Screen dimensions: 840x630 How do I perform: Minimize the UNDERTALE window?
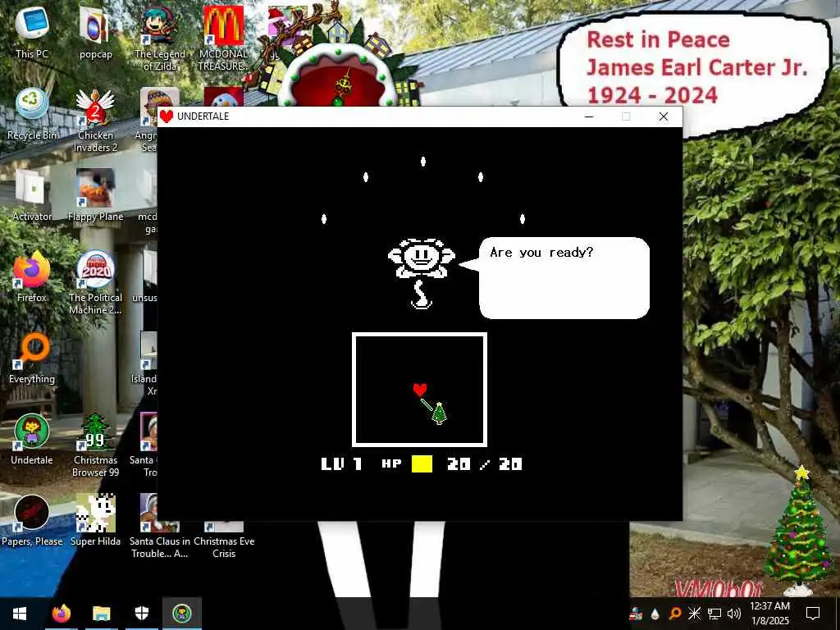(589, 116)
